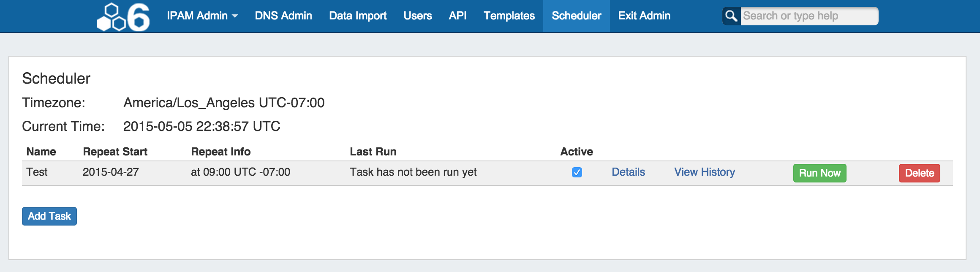The height and width of the screenshot is (272, 980).
Task: Open the DNS Admin menu item
Action: point(283,16)
